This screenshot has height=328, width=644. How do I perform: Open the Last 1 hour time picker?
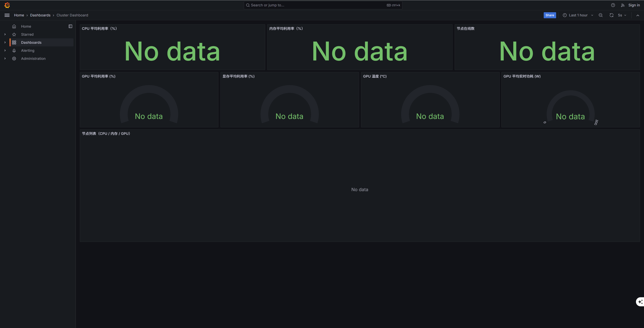pyautogui.click(x=578, y=15)
